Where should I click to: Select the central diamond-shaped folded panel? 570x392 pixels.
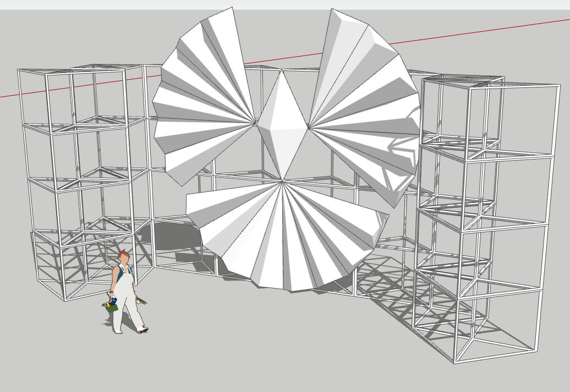(282, 125)
